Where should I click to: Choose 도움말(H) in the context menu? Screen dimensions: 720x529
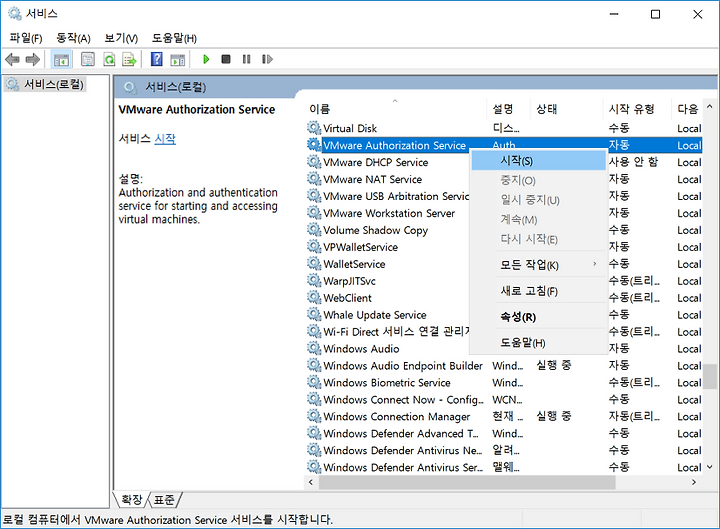(538, 343)
